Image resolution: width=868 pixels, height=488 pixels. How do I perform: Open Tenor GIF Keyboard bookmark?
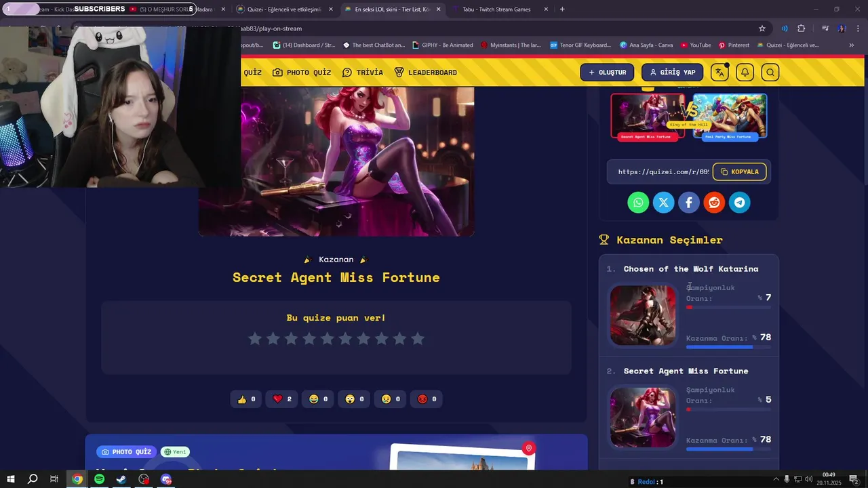pos(580,45)
